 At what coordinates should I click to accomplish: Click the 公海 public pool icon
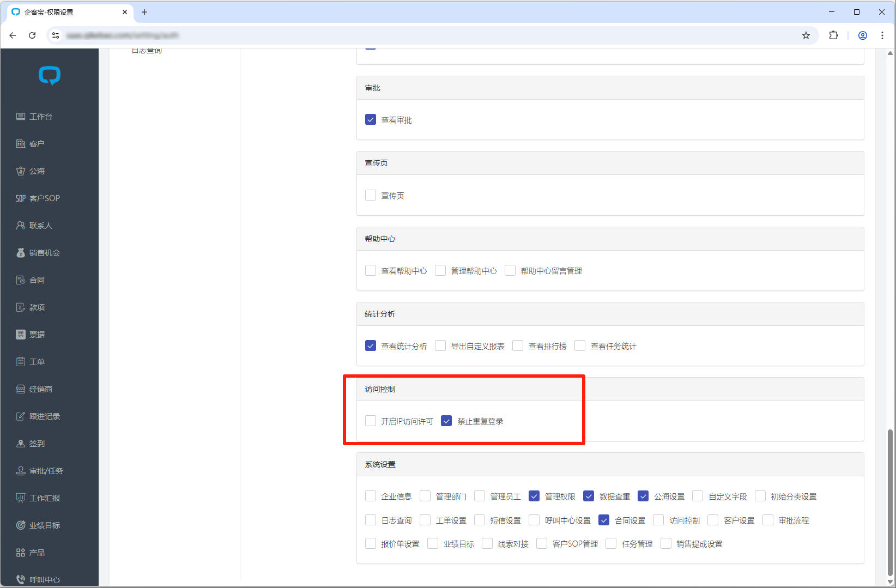tap(21, 171)
